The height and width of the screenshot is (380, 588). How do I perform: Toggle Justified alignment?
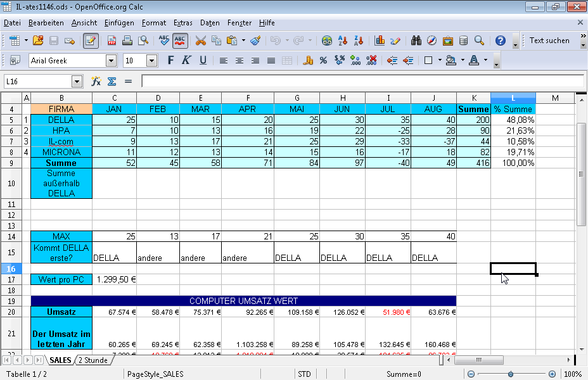click(271, 60)
